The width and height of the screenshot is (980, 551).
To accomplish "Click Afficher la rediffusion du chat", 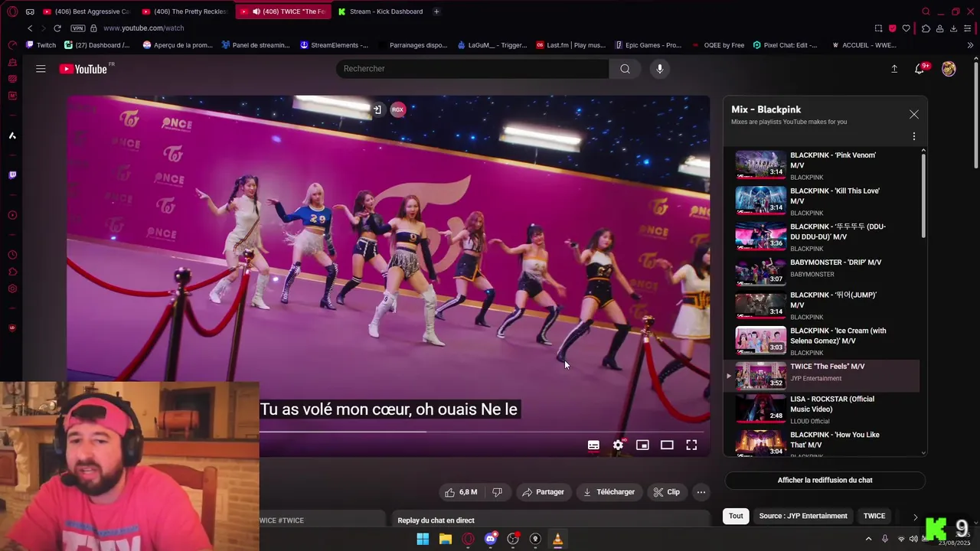I will point(825,481).
